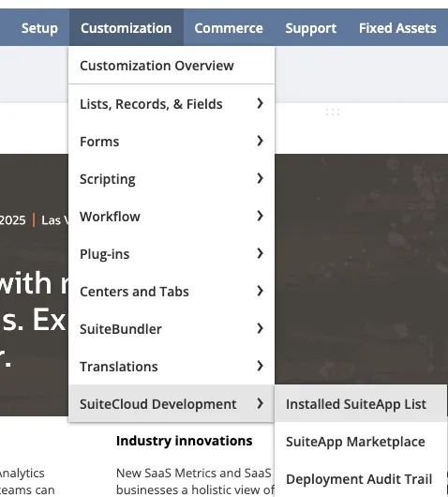Open the Scripting submenu
The image size is (448, 497).
172,179
